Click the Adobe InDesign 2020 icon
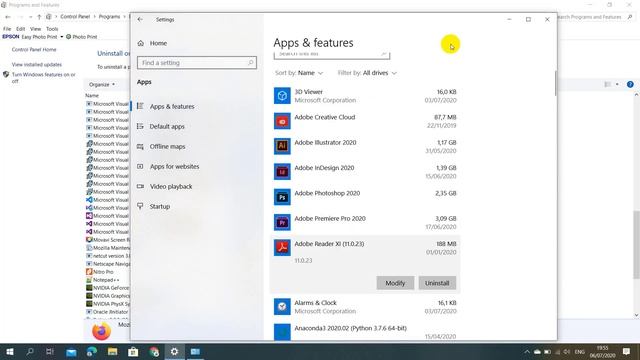This screenshot has height=360, width=640. click(282, 172)
